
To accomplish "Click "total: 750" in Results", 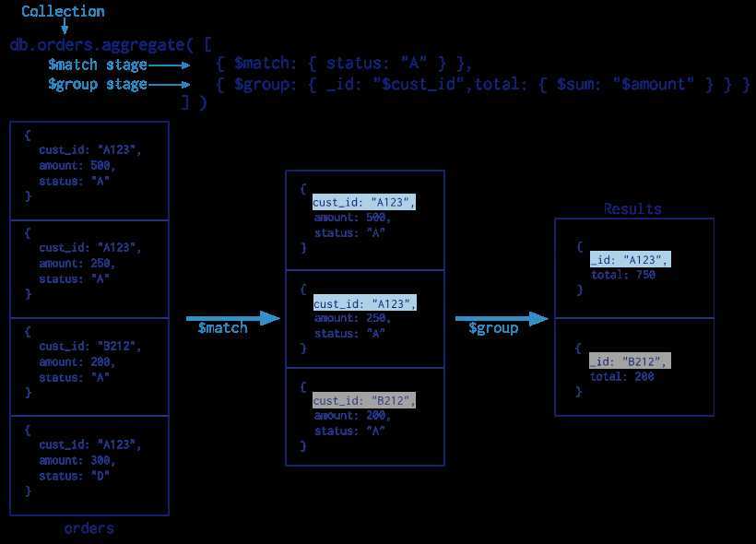I will (623, 275).
